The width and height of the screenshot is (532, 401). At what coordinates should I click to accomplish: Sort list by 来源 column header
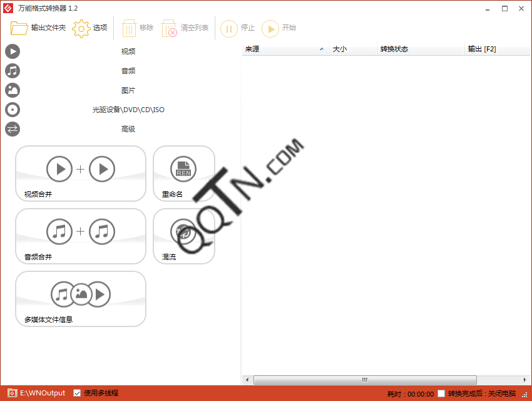tap(285, 49)
